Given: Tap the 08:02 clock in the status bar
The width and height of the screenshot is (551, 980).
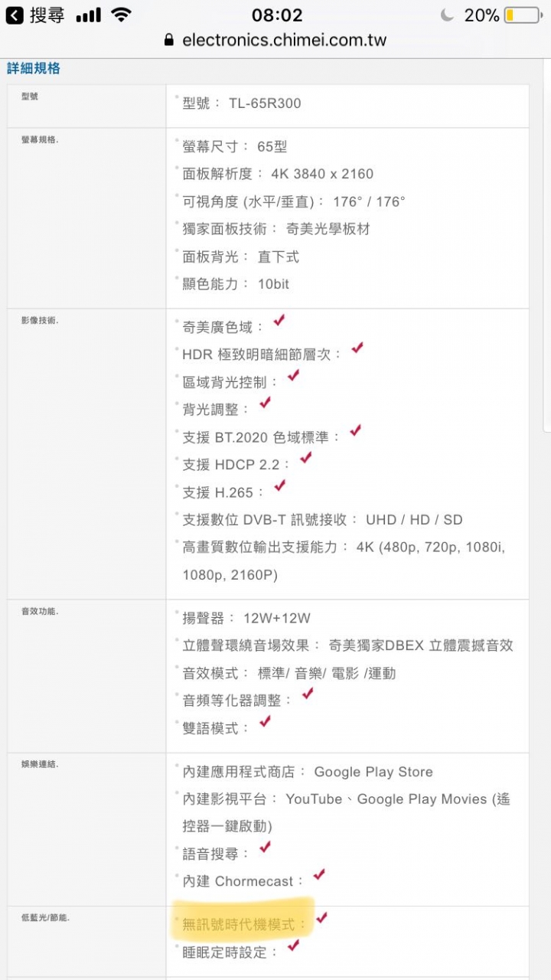Looking at the screenshot, I should coord(277,15).
